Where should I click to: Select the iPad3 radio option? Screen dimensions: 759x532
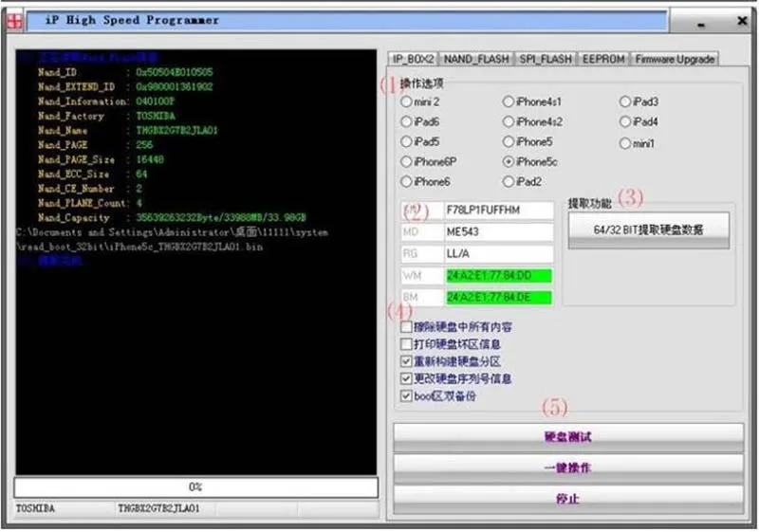[639, 101]
